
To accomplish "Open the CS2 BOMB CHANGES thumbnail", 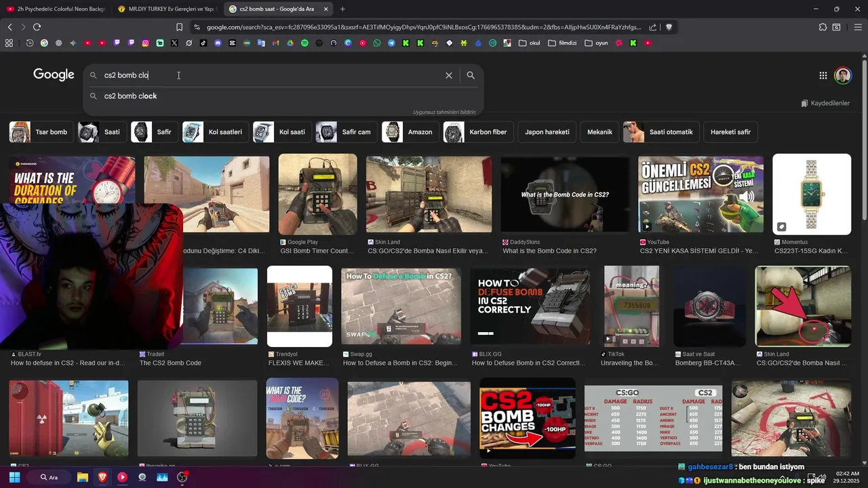I will 528,418.
